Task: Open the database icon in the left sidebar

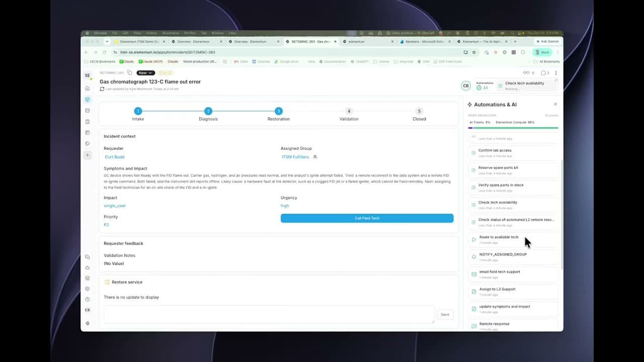Action: coord(88,111)
